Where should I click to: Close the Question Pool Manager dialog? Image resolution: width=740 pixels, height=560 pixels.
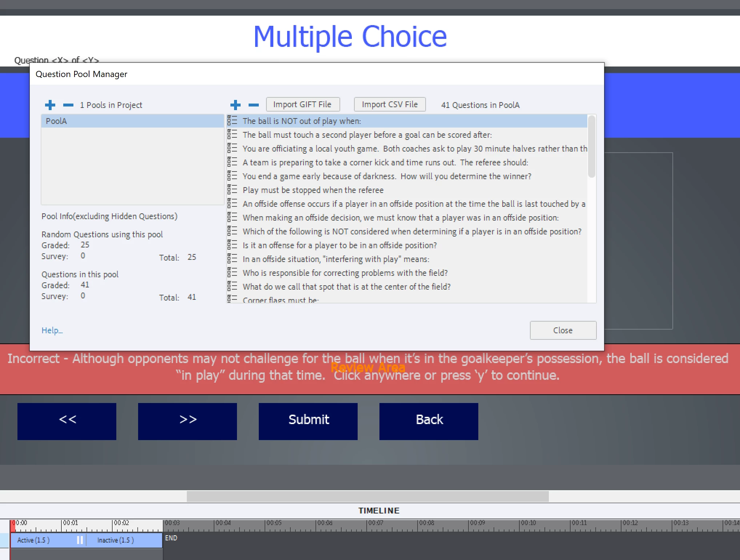coord(563,330)
